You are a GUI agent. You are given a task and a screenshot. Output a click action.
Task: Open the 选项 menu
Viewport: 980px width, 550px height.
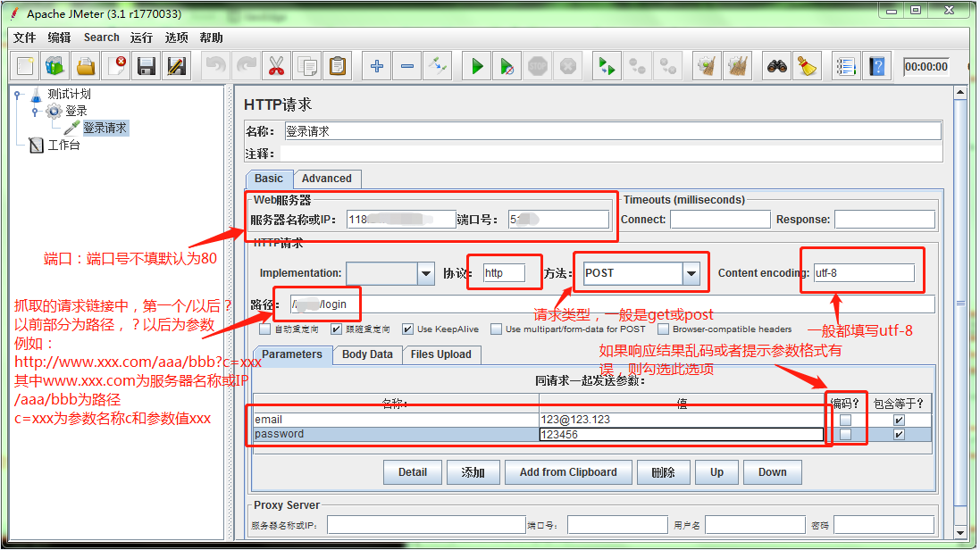(176, 37)
